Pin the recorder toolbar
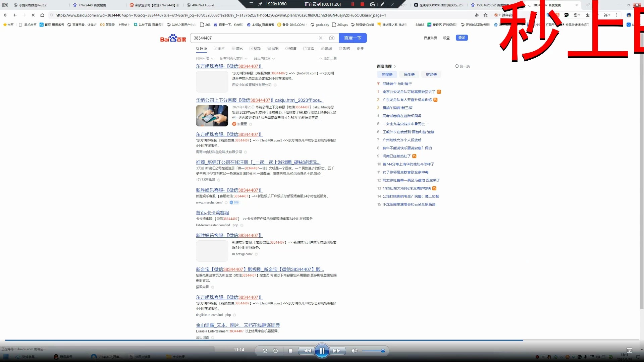The height and width of the screenshot is (362, 644). pos(260,4)
